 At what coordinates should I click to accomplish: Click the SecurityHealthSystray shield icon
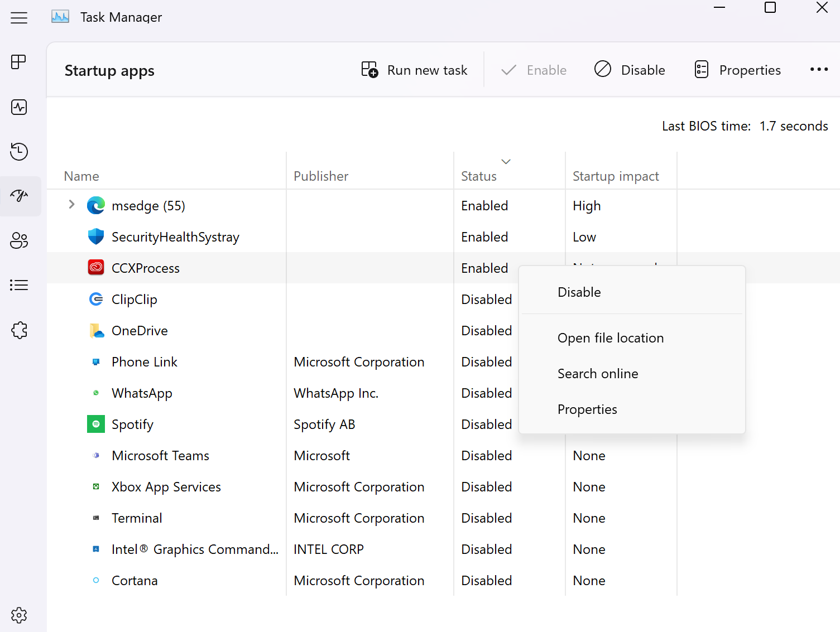(96, 237)
